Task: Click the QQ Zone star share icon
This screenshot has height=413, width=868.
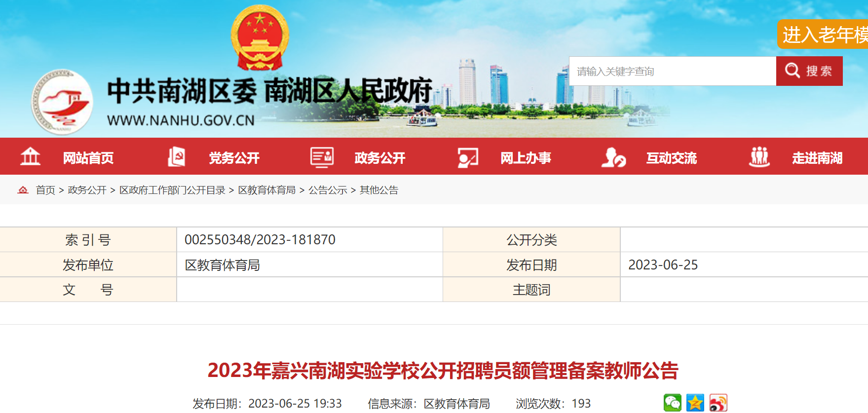Action: (695, 403)
